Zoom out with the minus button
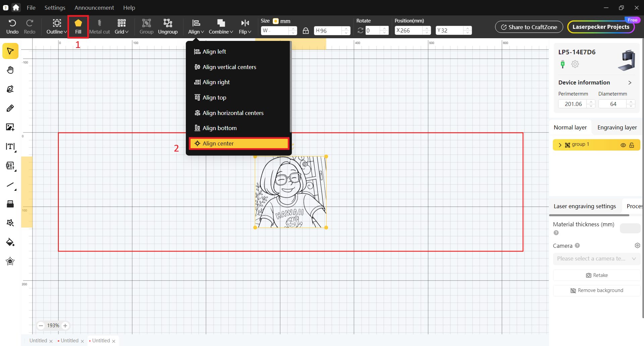 (x=41, y=326)
